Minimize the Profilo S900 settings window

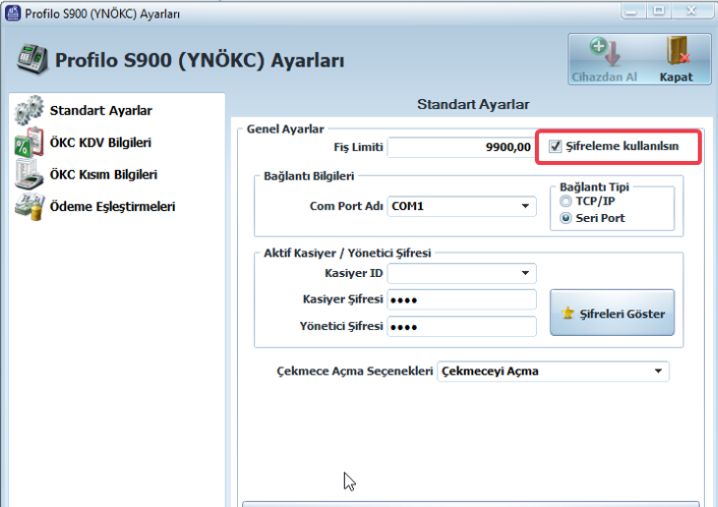pos(631,11)
